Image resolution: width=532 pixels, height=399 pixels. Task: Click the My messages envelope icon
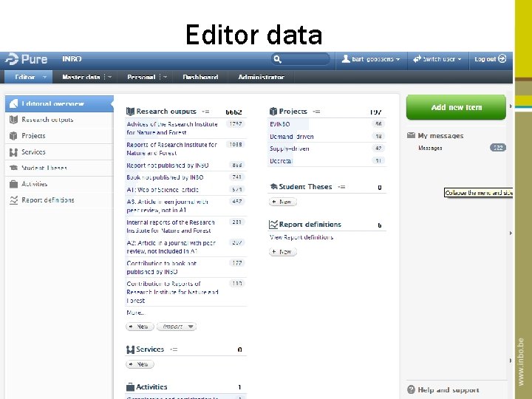(411, 135)
